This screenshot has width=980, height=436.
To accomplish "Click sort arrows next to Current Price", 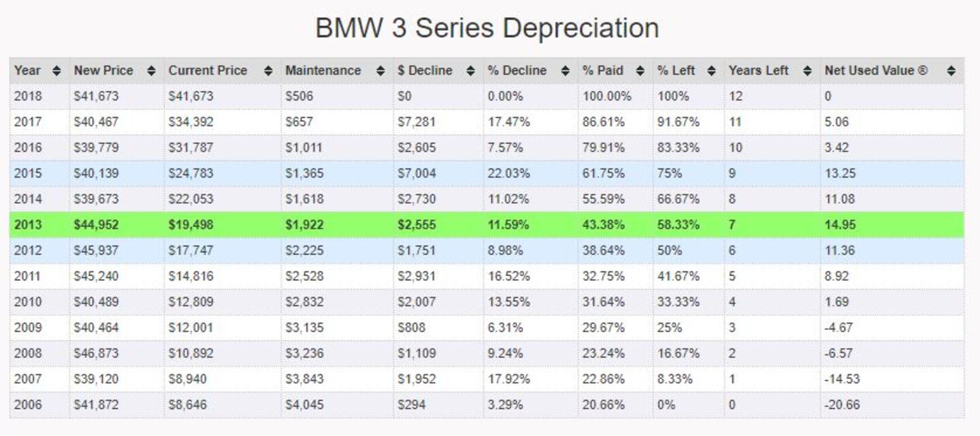I will click(268, 71).
